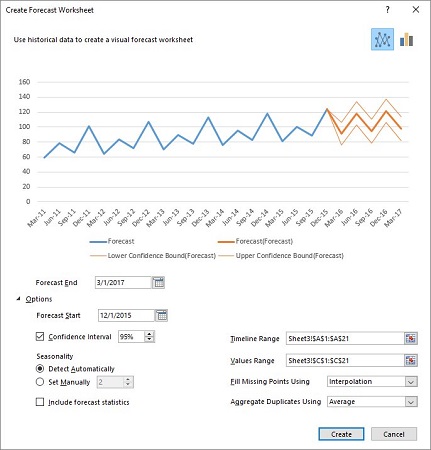Toggle the Confidence Interval checkbox
Viewport: 431px width, 450px height.
pos(40,336)
